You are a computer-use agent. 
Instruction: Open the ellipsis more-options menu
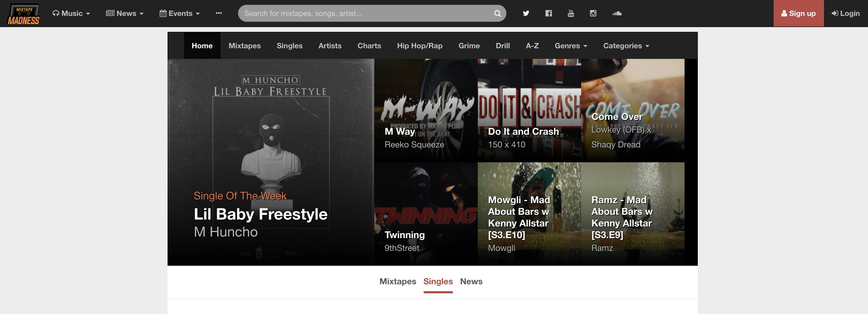pos(219,14)
